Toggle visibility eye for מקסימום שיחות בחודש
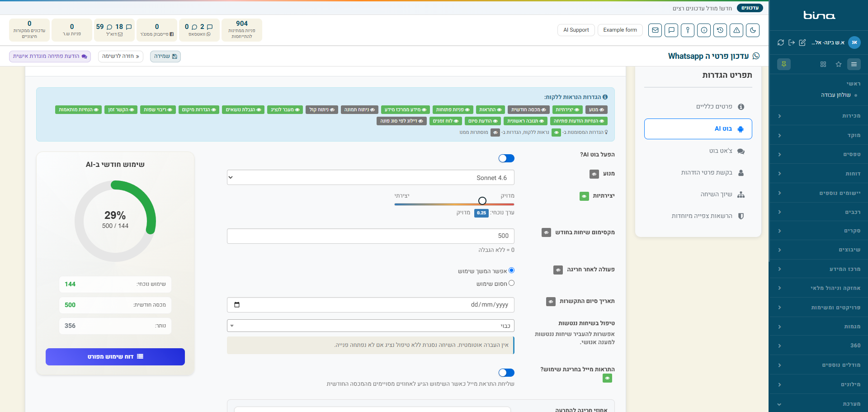The height and width of the screenshot is (412, 868). pyautogui.click(x=546, y=232)
